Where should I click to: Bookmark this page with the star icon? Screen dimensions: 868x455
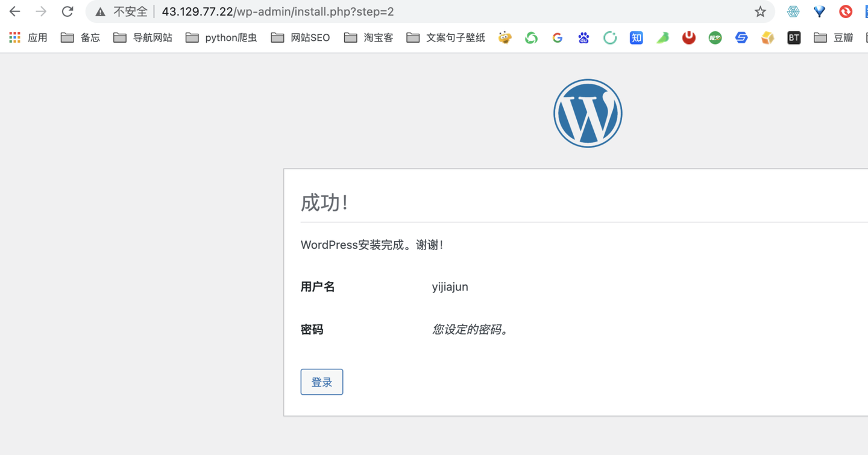[760, 11]
